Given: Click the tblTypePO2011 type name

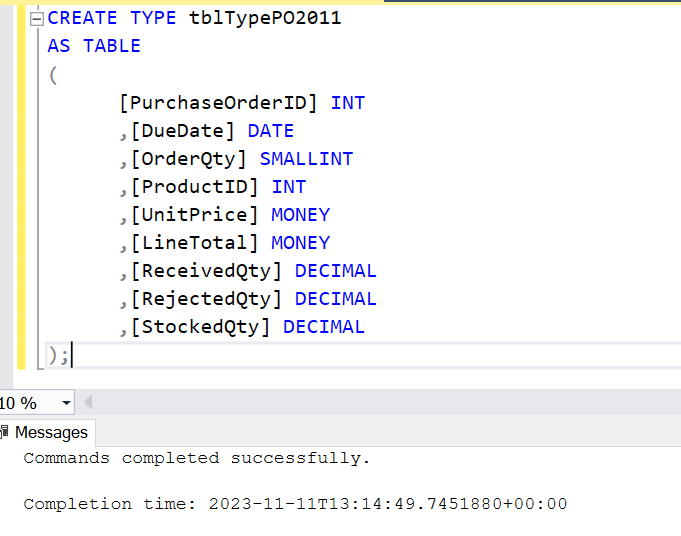Looking at the screenshot, I should point(264,18).
